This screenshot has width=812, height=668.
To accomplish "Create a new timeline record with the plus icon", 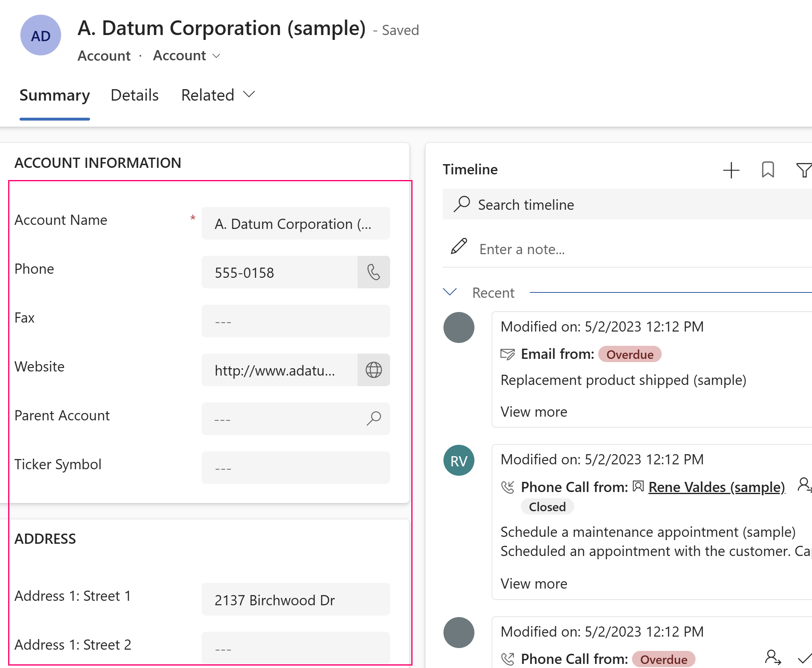I will pos(731,170).
